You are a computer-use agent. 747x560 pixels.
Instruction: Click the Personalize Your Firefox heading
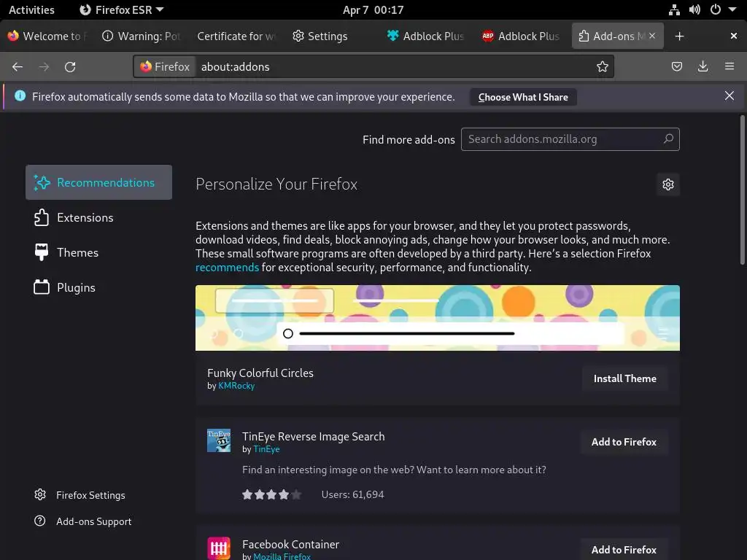(276, 184)
